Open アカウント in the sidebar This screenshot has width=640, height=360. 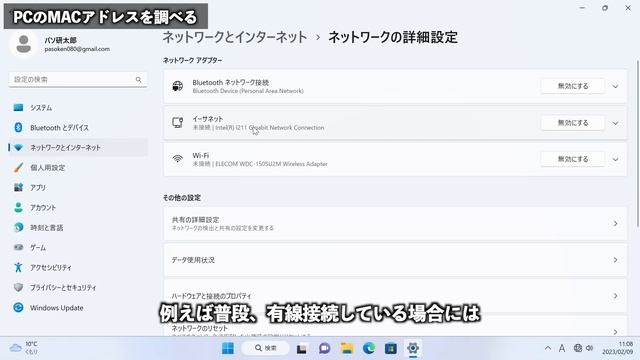[x=78, y=208]
